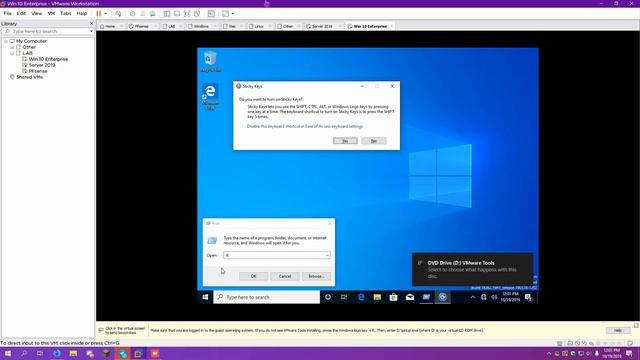Collapse the LAB folder in the Library
The width and height of the screenshot is (640, 360).
(x=12, y=53)
